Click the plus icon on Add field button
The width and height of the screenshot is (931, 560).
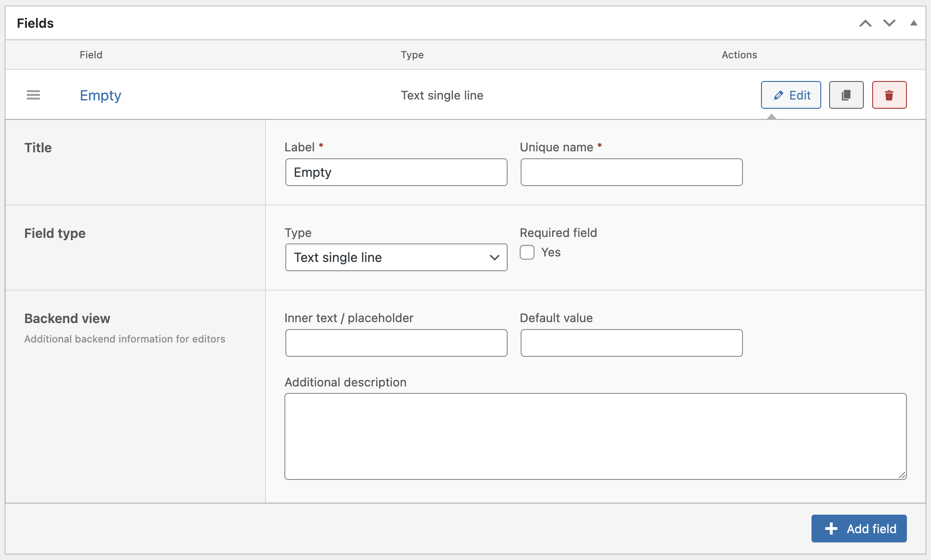click(831, 528)
